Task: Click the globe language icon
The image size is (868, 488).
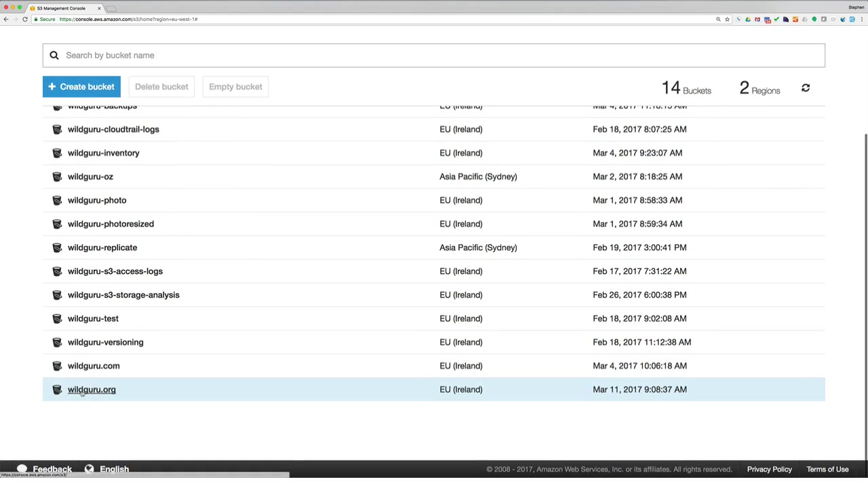Action: point(89,469)
